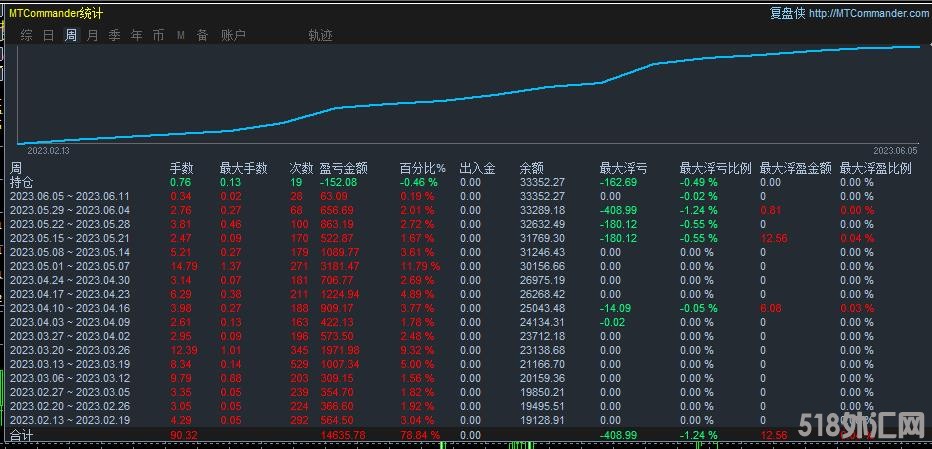The image size is (932, 449).
Task: Click the 余额 balance column header
Action: [x=531, y=169]
